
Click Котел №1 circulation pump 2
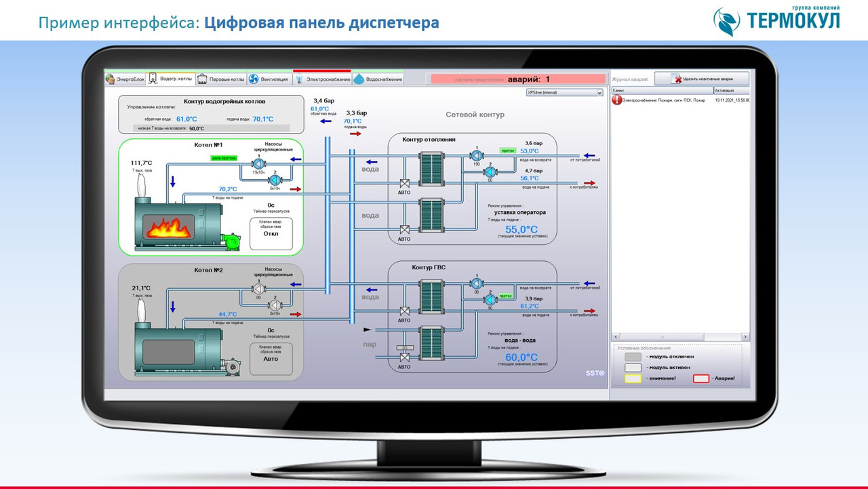click(x=275, y=180)
